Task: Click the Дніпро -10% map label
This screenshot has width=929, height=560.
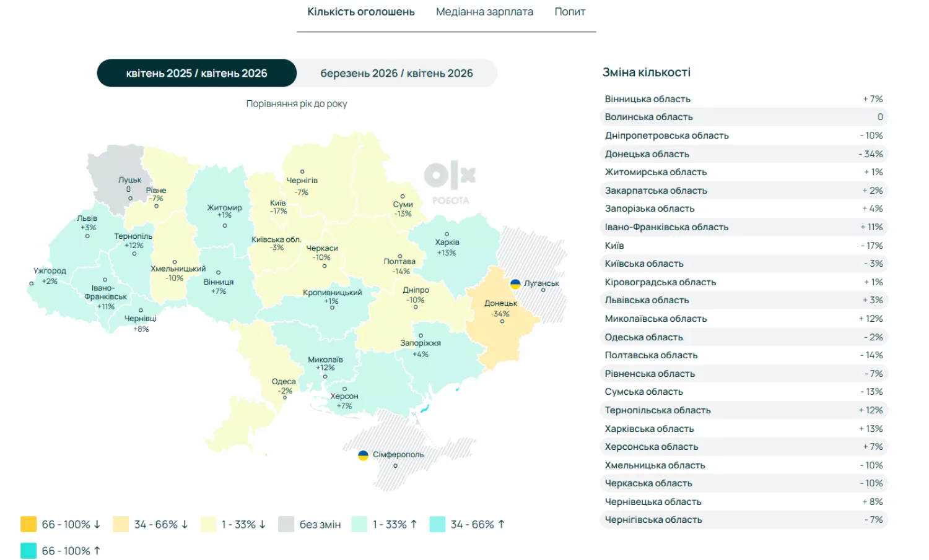Action: 416,295
